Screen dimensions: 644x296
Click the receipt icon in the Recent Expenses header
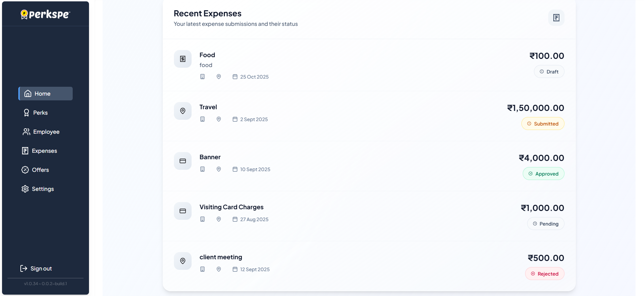point(556,18)
